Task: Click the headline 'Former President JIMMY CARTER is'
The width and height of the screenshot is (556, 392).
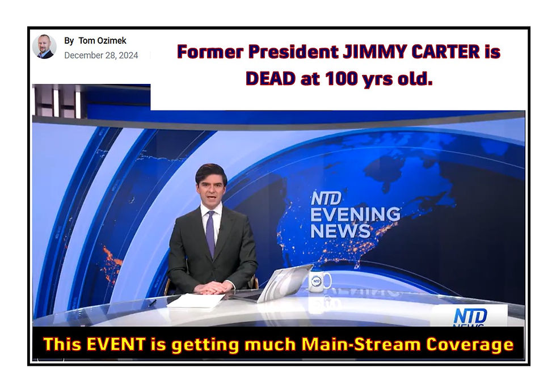Action: 339,52
